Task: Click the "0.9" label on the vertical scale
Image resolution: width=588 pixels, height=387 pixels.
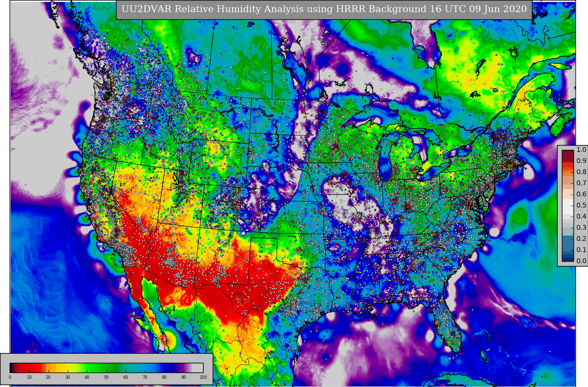Action: (581, 161)
